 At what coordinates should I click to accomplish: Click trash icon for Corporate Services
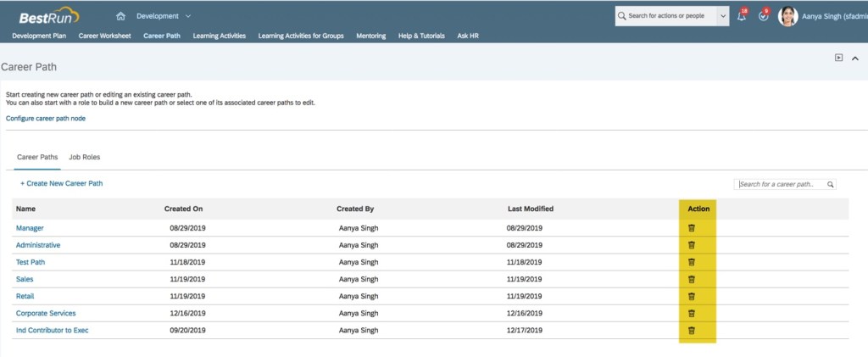tap(691, 313)
